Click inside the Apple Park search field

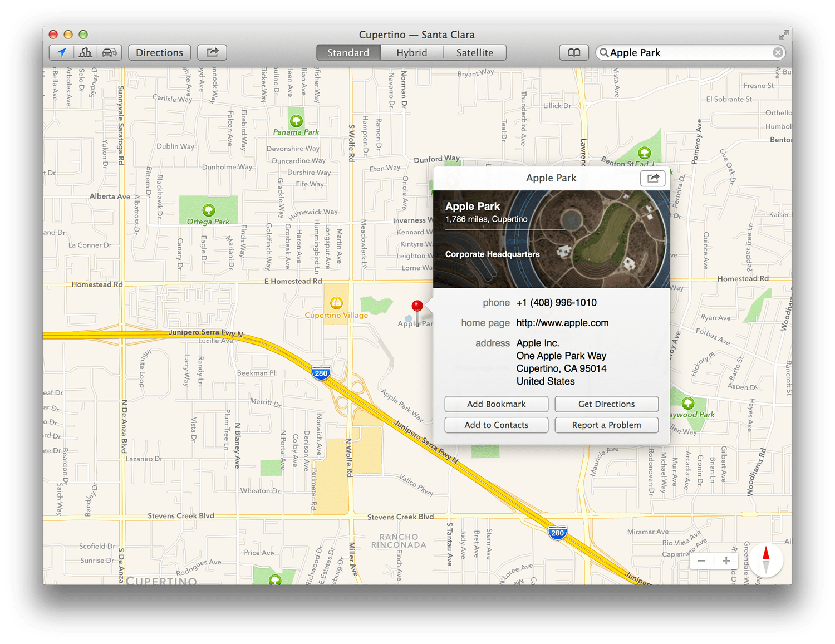pyautogui.click(x=690, y=52)
